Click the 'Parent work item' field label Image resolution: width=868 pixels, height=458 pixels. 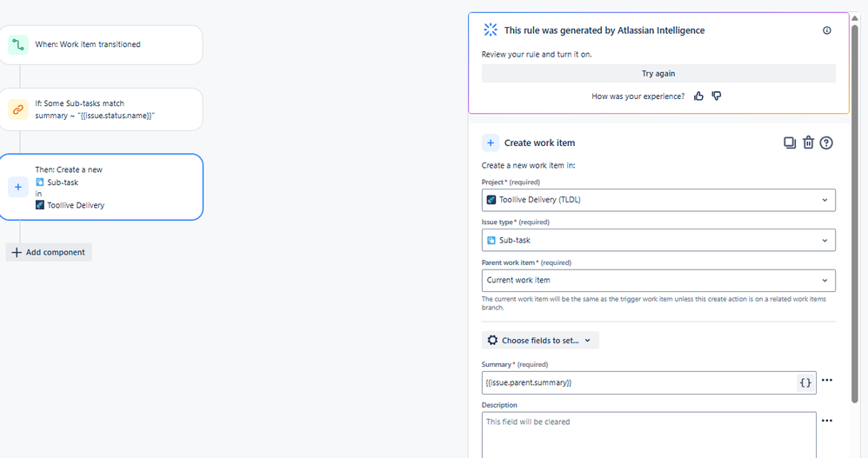508,262
